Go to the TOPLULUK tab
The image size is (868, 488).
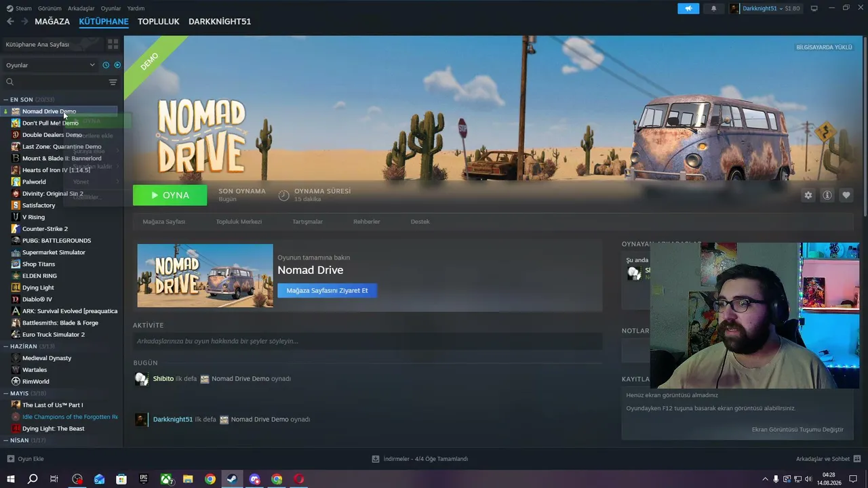[159, 22]
